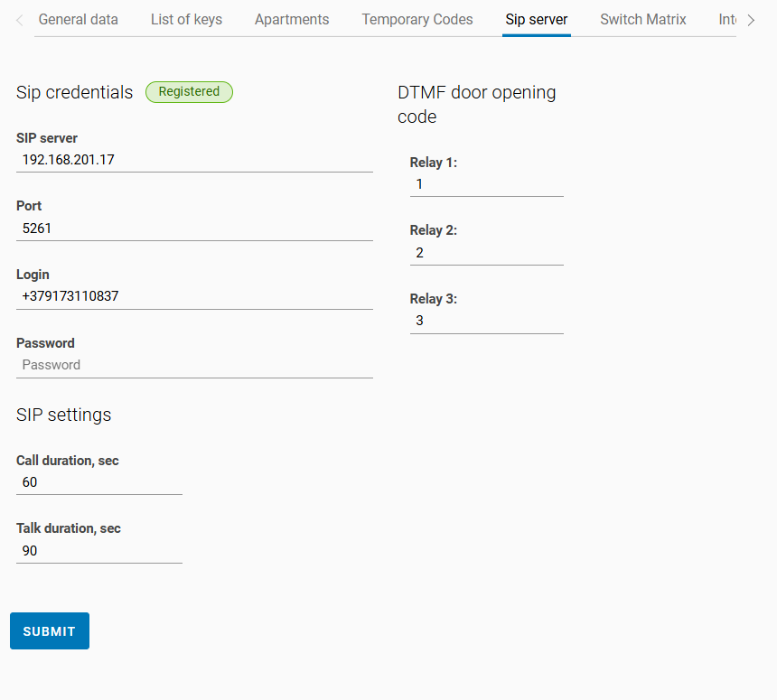Image resolution: width=777 pixels, height=700 pixels.
Task: Click the Login input field
Action: [194, 296]
